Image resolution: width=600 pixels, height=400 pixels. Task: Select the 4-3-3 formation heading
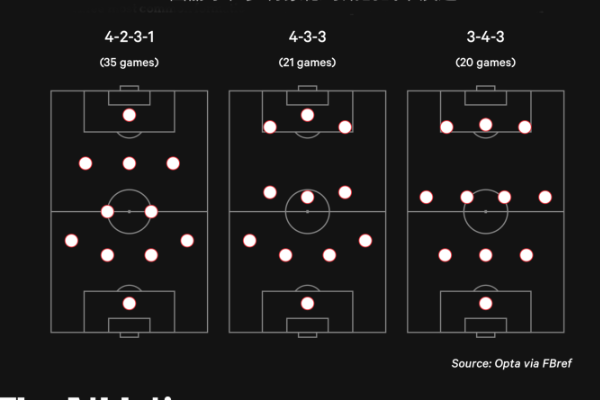[307, 37]
